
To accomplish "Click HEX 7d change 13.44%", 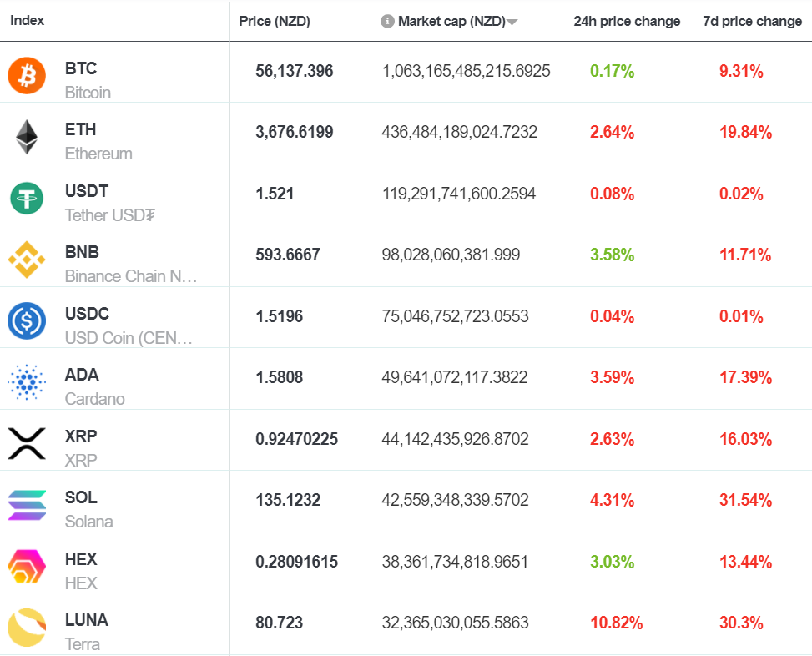I will pos(745,562).
